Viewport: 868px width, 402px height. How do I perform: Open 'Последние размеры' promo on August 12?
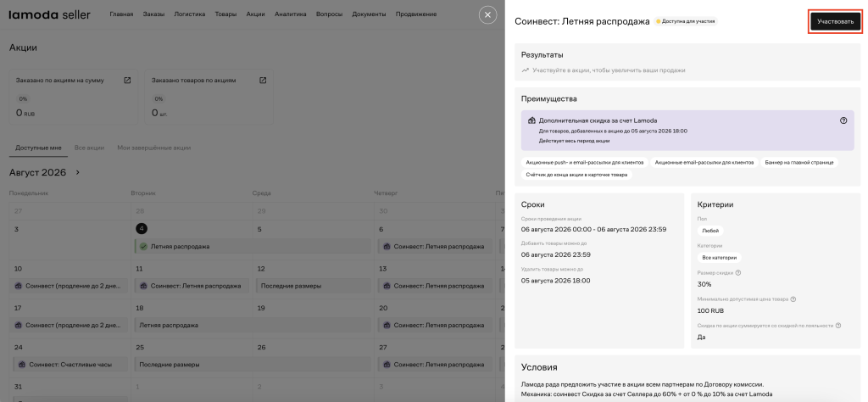(314, 287)
